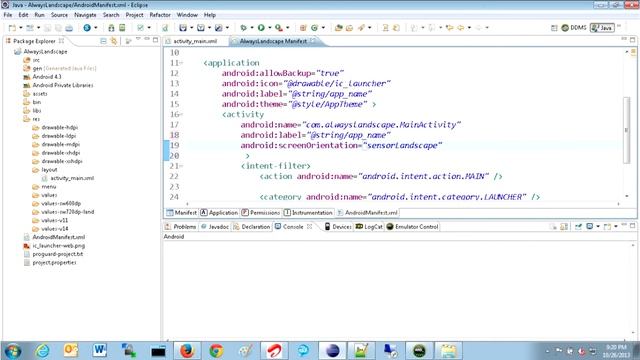
Task: Collapse the activity tag fold on line 16
Action: click(181, 114)
